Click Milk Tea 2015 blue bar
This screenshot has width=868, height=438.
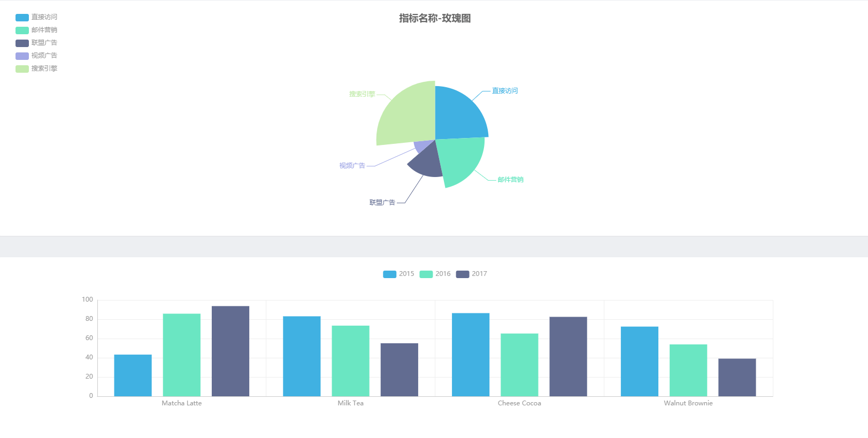[x=302, y=356]
